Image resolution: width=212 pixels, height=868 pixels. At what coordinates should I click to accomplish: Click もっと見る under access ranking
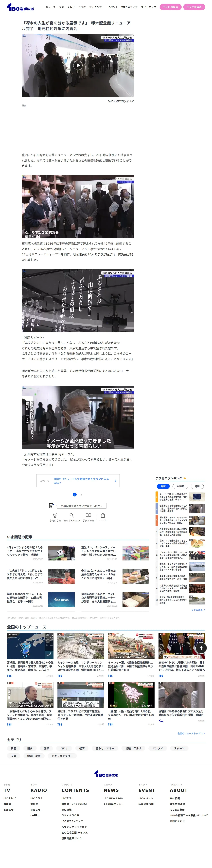pos(198,610)
